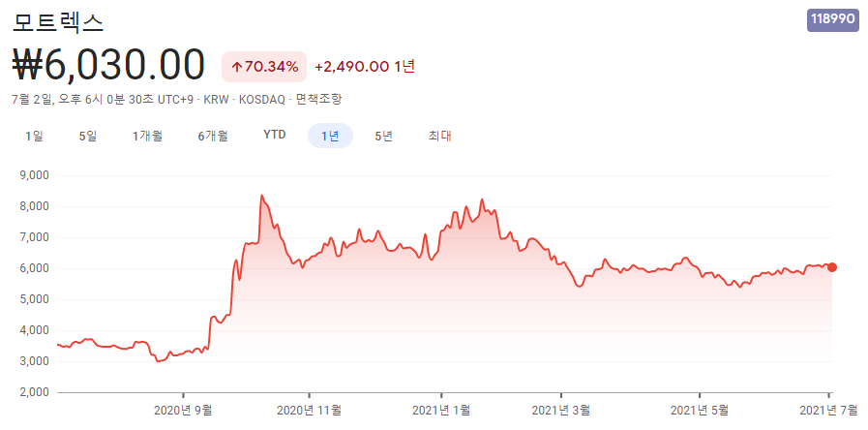Switch chart to 6개월 range

213,136
